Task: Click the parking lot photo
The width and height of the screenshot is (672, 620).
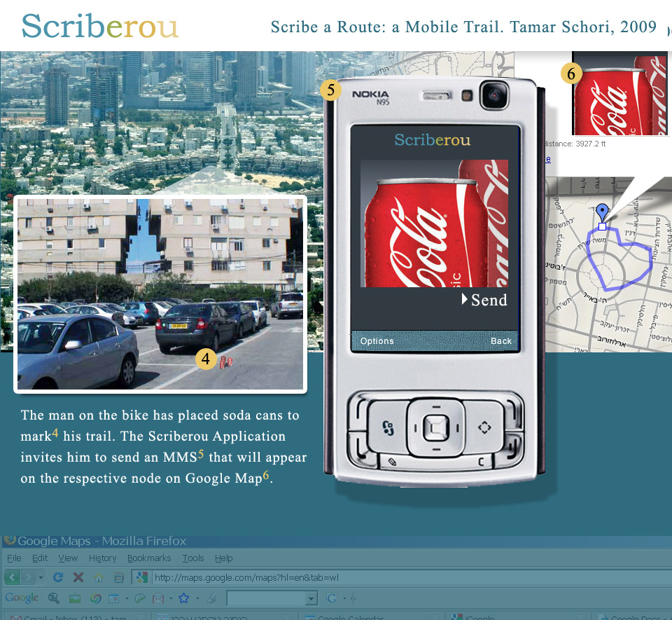Action: tap(160, 294)
